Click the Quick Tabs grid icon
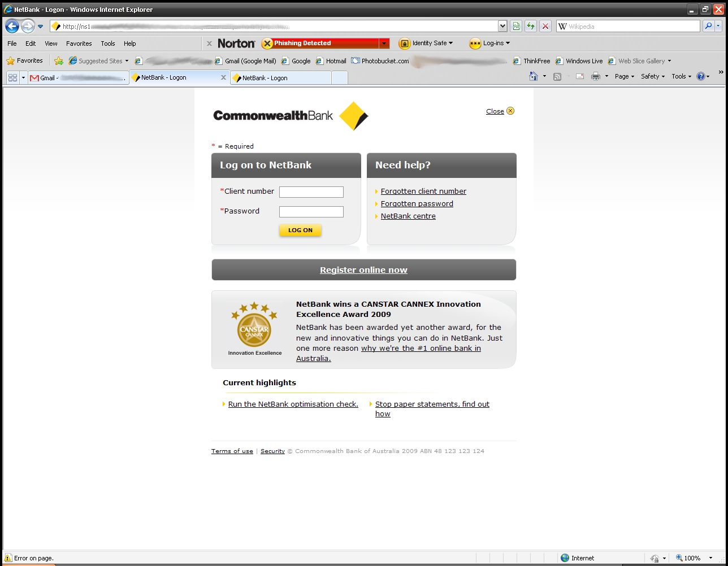728x566 pixels. (x=12, y=77)
